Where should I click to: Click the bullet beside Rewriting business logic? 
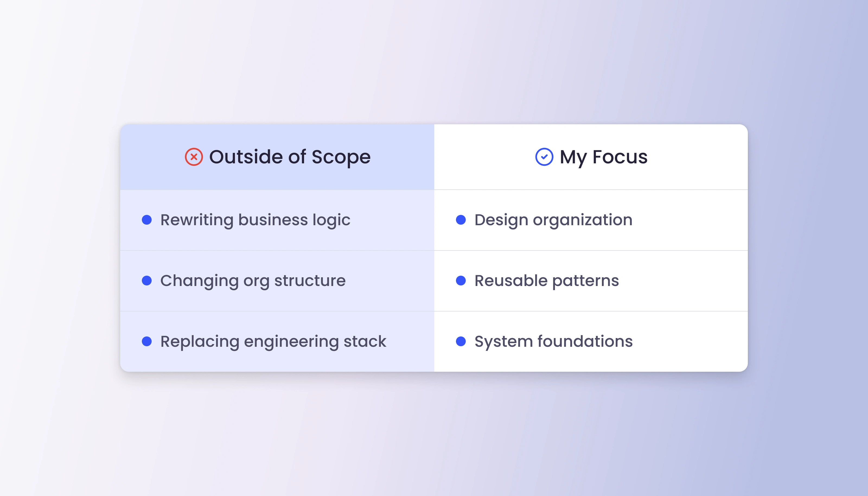pos(147,220)
